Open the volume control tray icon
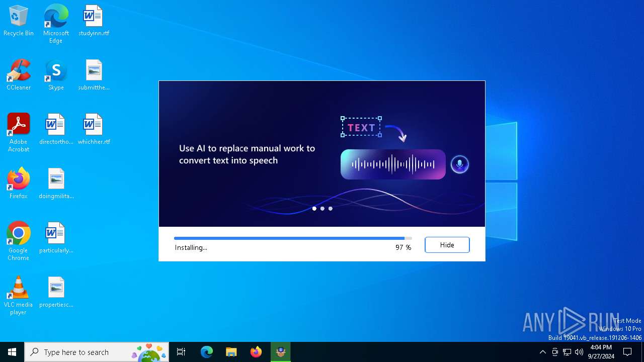The width and height of the screenshot is (644, 362). [x=579, y=352]
